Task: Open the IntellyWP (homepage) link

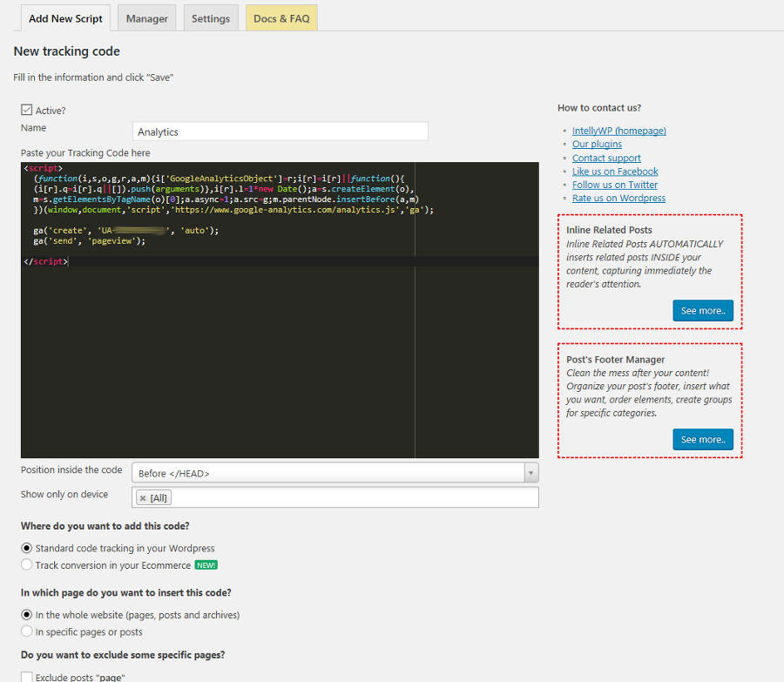Action: click(619, 131)
